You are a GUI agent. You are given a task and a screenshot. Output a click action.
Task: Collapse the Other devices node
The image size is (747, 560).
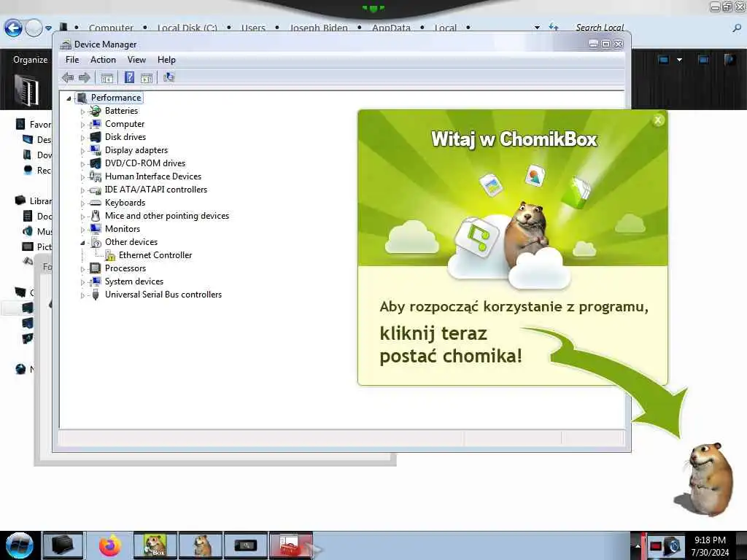tap(82, 243)
